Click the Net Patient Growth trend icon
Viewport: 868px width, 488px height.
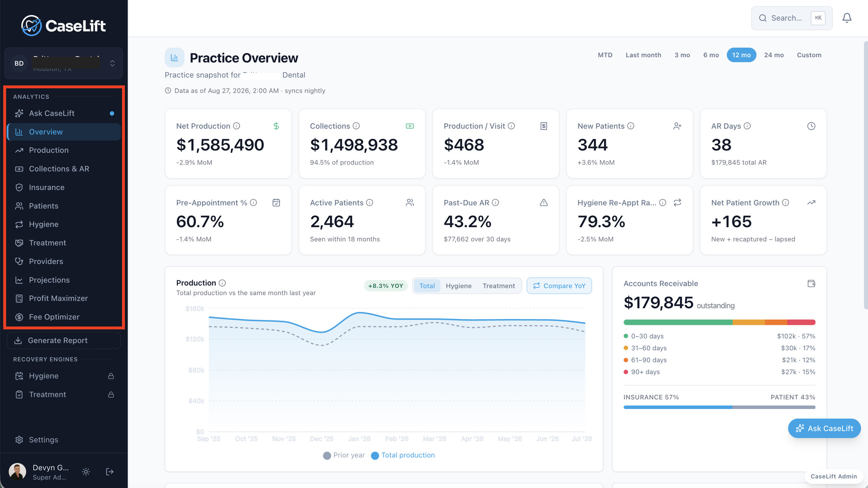tap(811, 203)
